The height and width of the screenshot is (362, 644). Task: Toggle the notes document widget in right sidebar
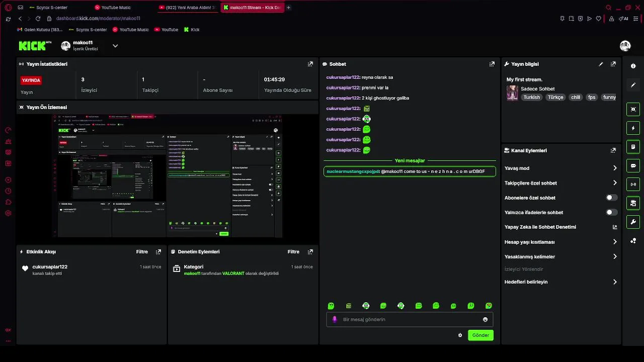point(633,147)
